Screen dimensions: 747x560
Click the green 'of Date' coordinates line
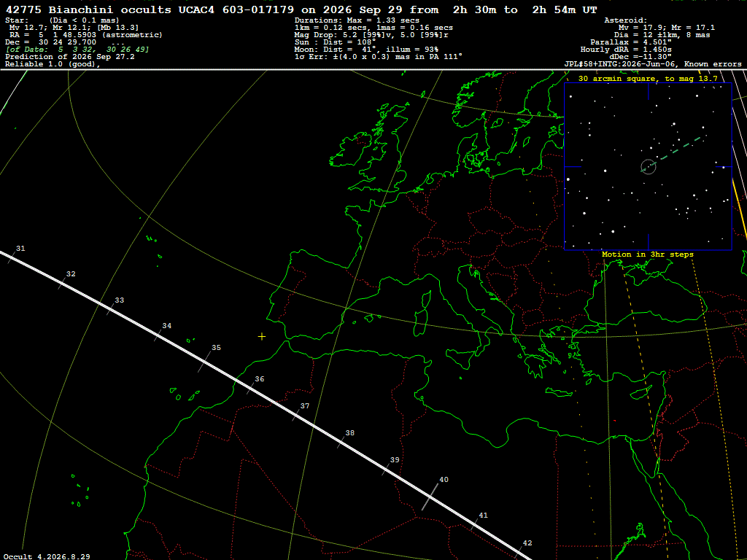[77, 50]
